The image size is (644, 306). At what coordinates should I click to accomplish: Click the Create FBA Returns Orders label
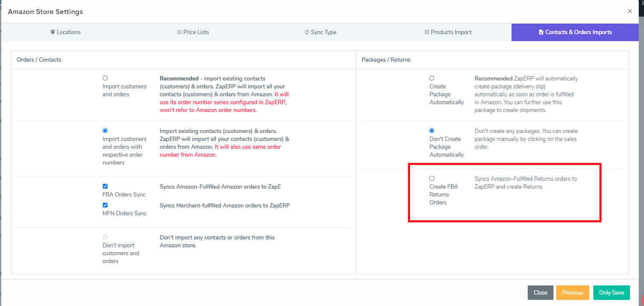click(x=444, y=194)
